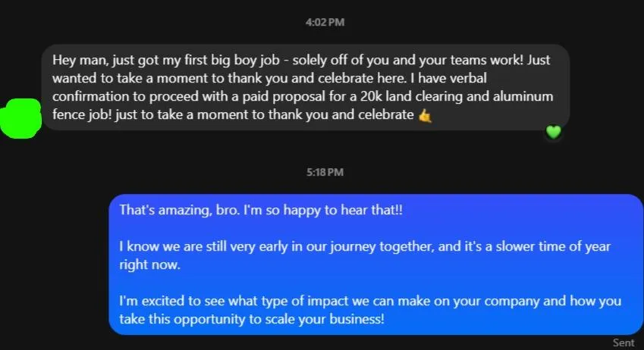
Task: Click the call-me hand emoji in message
Action: coord(425,116)
